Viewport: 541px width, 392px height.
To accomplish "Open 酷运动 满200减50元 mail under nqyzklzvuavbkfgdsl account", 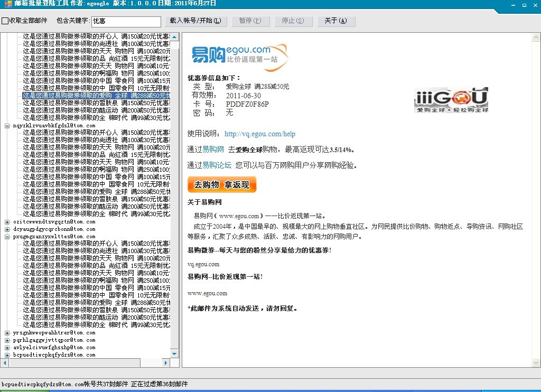I will pyautogui.click(x=96, y=207).
